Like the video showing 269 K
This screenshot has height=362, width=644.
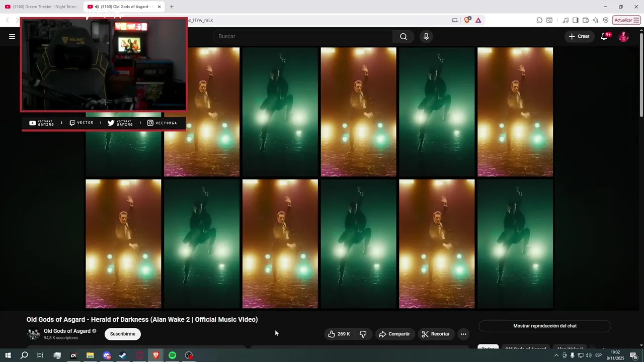pos(339,334)
